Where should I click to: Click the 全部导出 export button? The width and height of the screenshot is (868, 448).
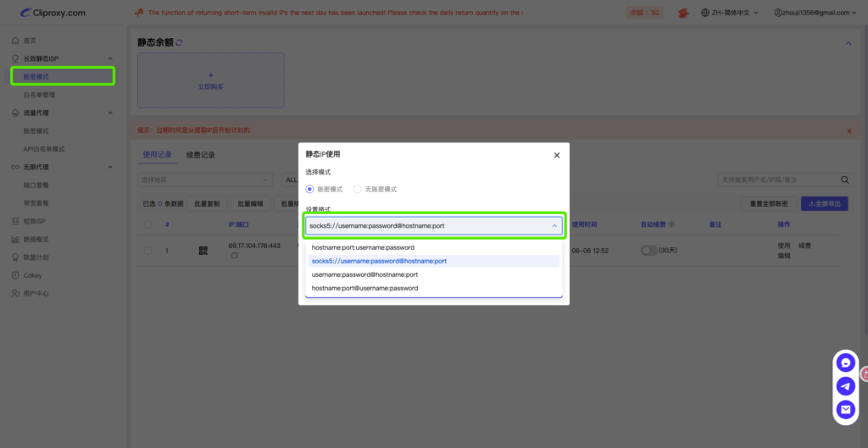click(x=824, y=203)
